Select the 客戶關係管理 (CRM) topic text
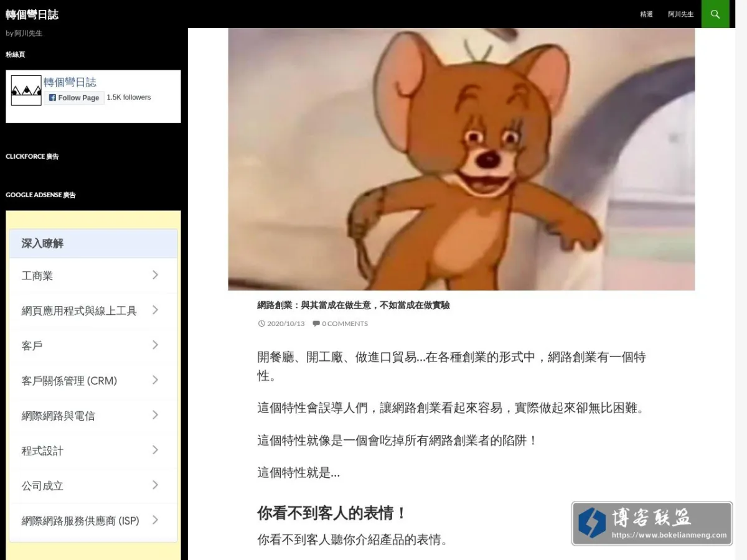This screenshot has width=747, height=560. [x=69, y=380]
